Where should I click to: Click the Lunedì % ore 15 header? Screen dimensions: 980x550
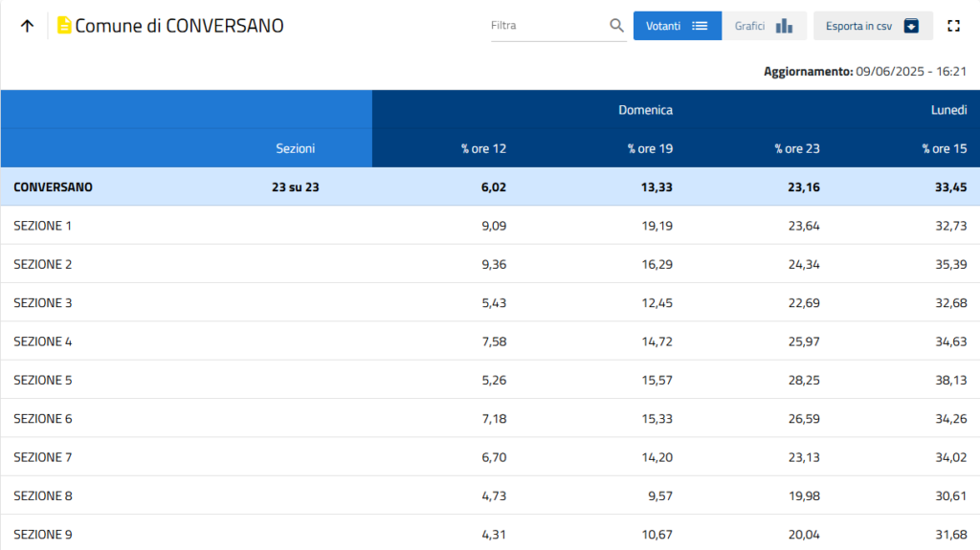pyautogui.click(x=944, y=148)
